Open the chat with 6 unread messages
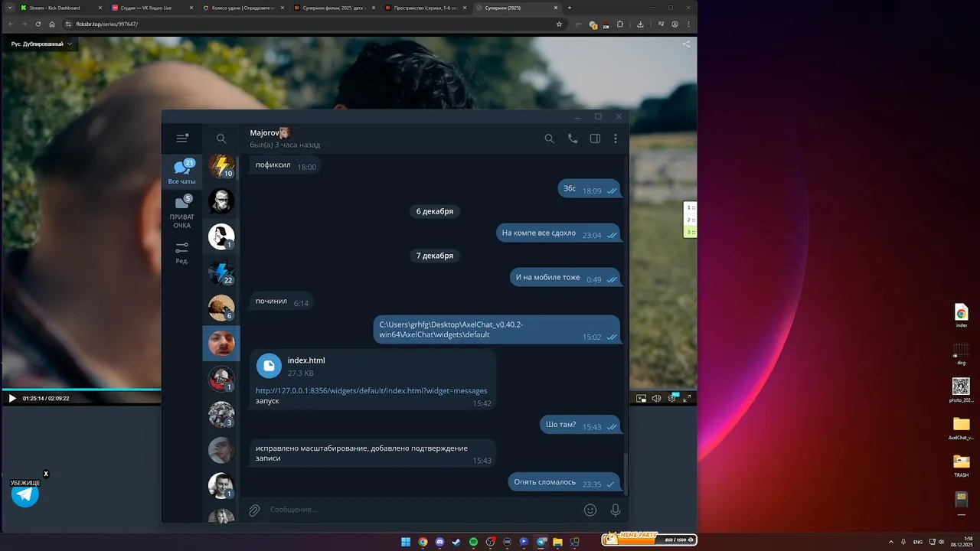Image resolution: width=980 pixels, height=551 pixels. [x=221, y=308]
